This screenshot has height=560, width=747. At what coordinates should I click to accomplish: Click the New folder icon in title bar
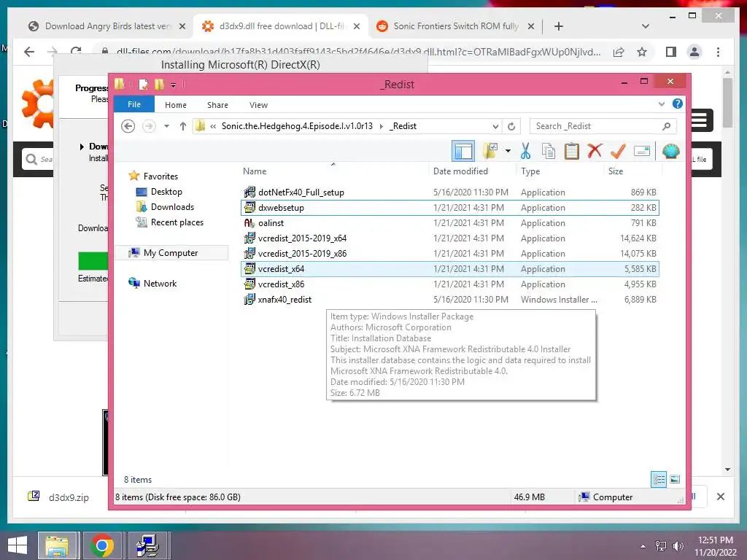[158, 85]
